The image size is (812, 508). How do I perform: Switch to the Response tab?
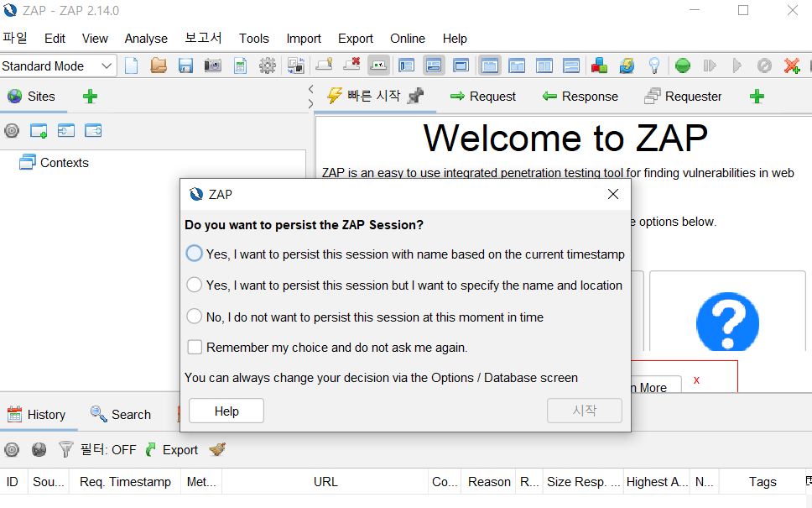coord(580,97)
